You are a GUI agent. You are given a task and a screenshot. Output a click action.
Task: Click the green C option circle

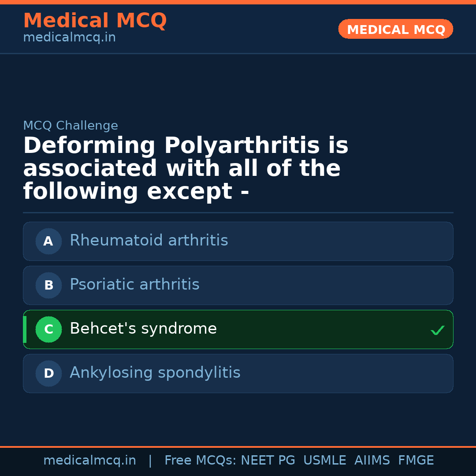48,329
